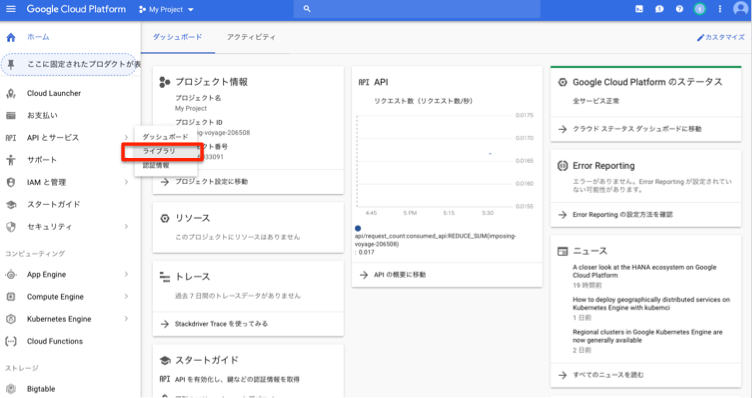Switch to the アクティビティ tab

(x=251, y=37)
